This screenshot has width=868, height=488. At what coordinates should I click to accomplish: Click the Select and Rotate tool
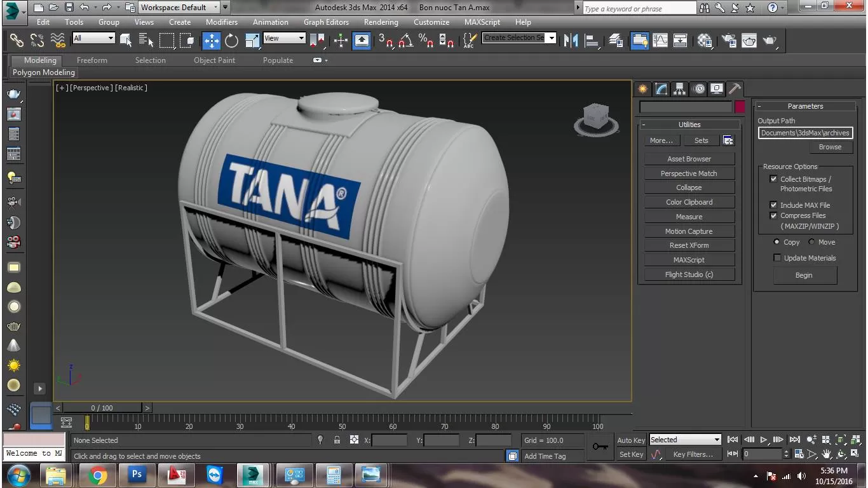231,41
